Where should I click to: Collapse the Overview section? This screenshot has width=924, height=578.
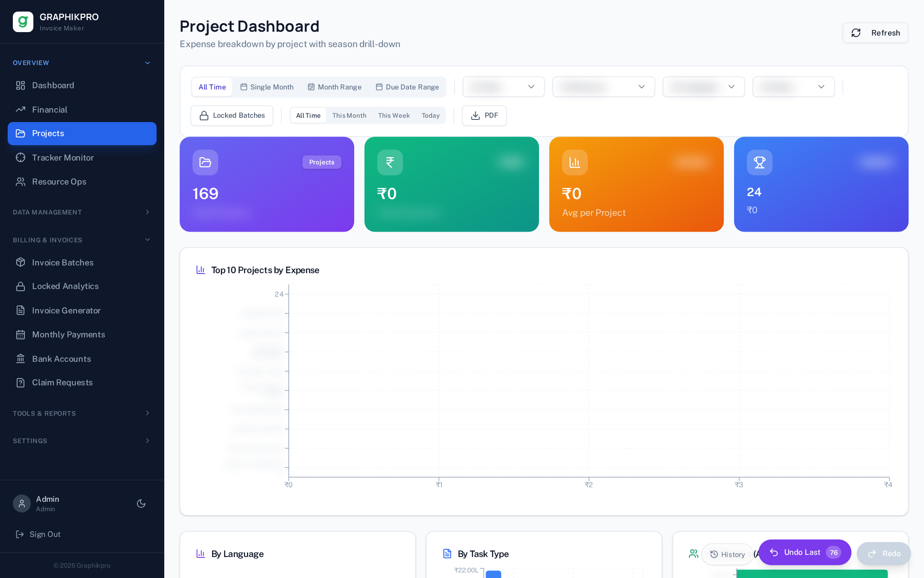[x=82, y=63]
